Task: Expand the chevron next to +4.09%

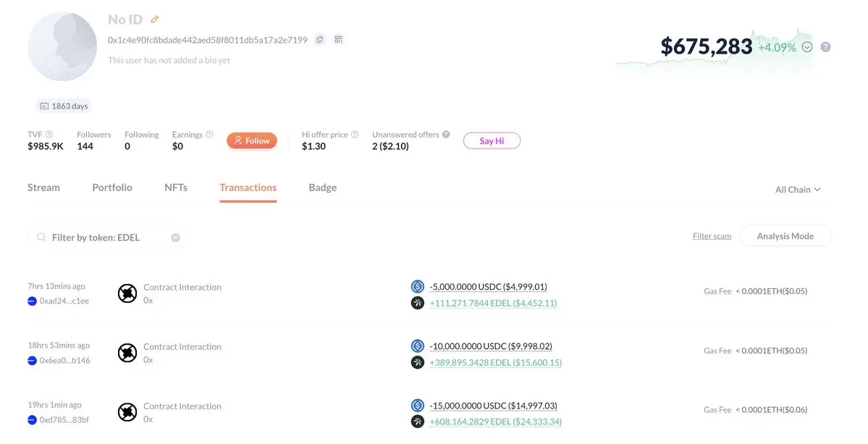Action: click(x=807, y=47)
